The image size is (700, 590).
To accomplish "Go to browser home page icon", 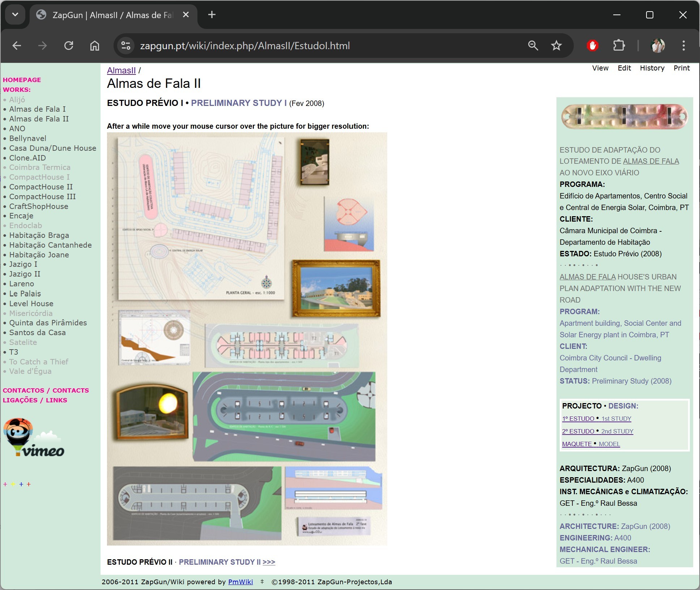I will (x=95, y=46).
